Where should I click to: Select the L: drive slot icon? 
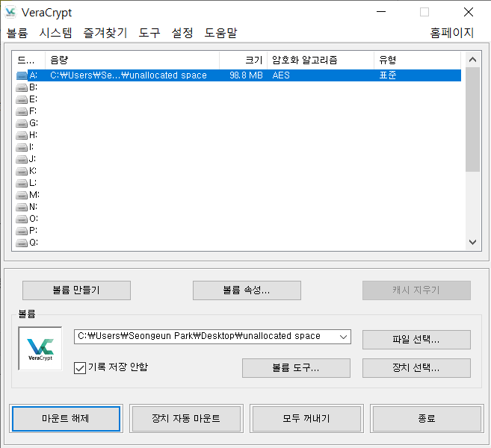[22, 183]
